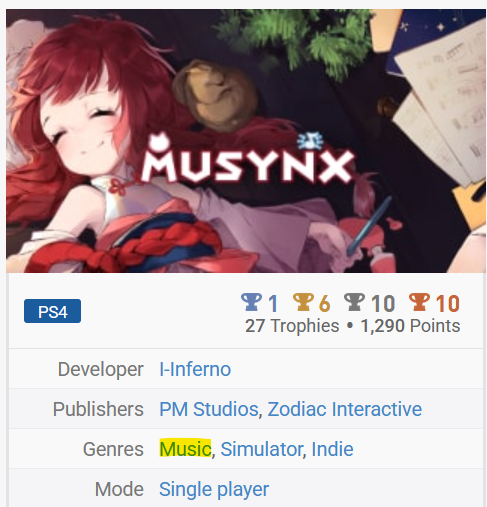Click the 1,290 Points text
The height and width of the screenshot is (507, 487).
click(410, 326)
